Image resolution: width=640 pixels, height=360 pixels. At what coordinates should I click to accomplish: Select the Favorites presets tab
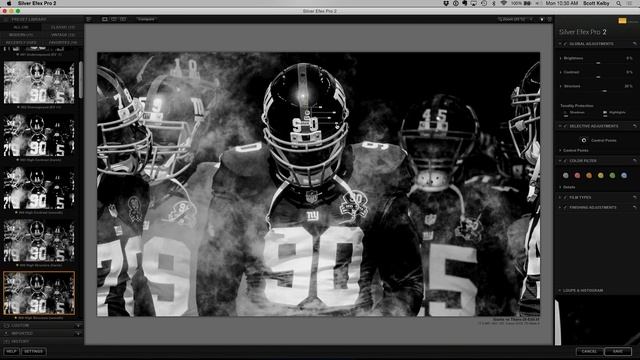click(x=62, y=42)
